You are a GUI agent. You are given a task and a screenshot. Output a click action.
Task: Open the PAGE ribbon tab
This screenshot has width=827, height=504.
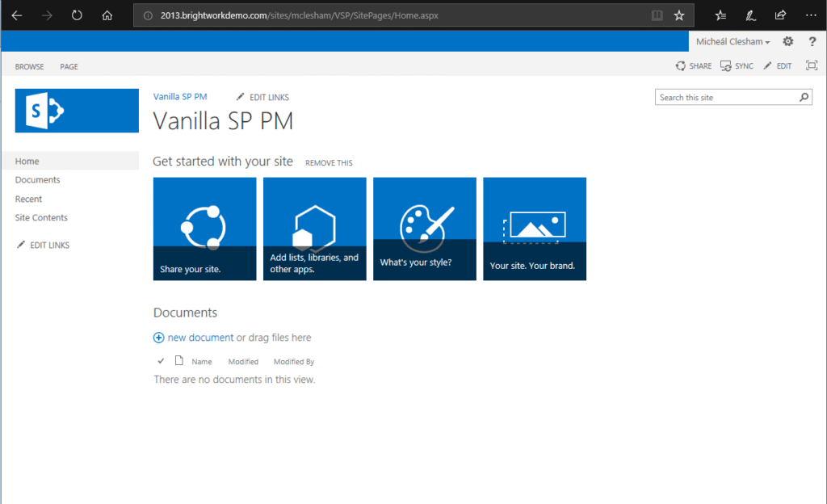coord(69,66)
